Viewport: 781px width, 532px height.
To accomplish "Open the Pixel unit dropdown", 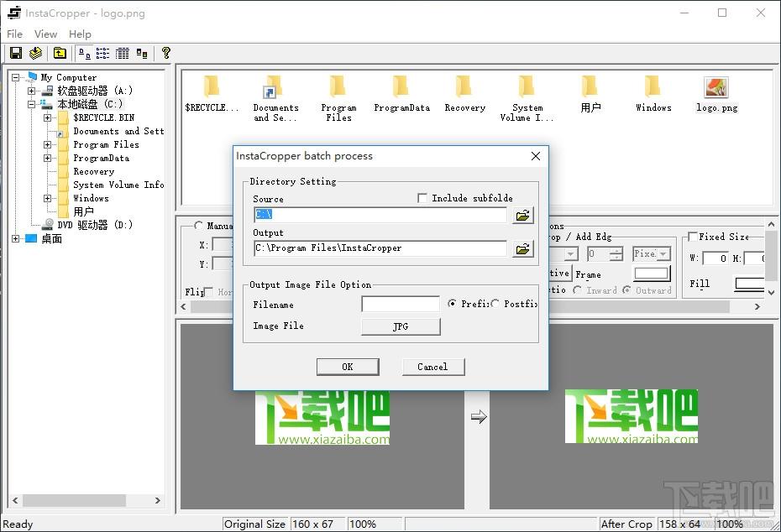I will [x=652, y=253].
